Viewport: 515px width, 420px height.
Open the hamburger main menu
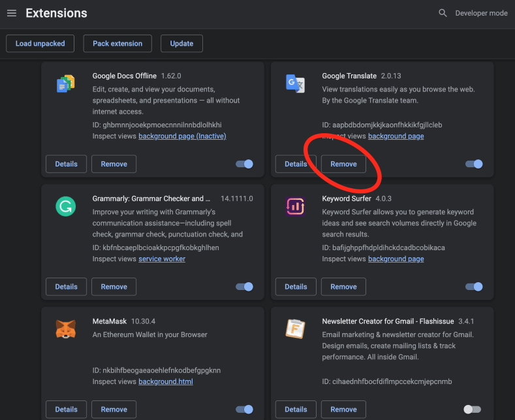coord(12,13)
